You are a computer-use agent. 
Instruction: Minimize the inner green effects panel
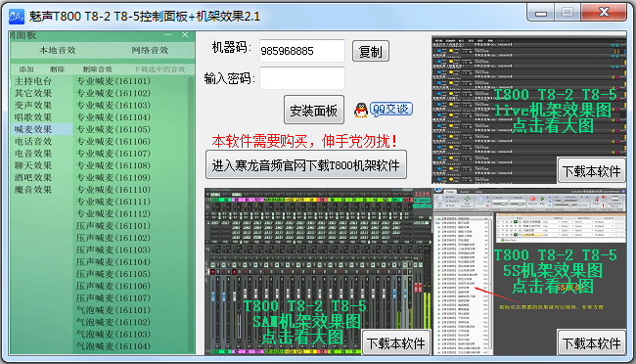(x=168, y=35)
